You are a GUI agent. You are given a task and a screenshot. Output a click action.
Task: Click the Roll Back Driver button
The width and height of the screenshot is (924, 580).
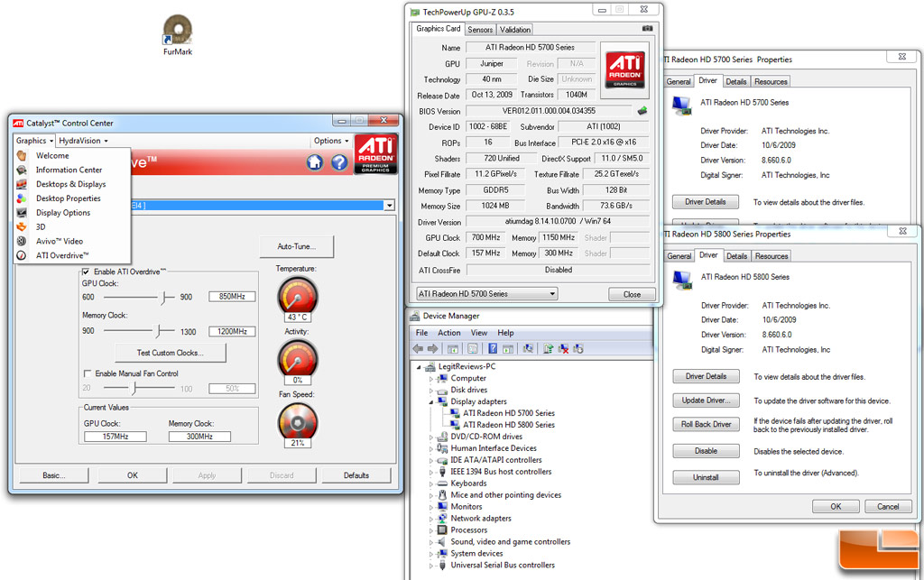pyautogui.click(x=706, y=424)
